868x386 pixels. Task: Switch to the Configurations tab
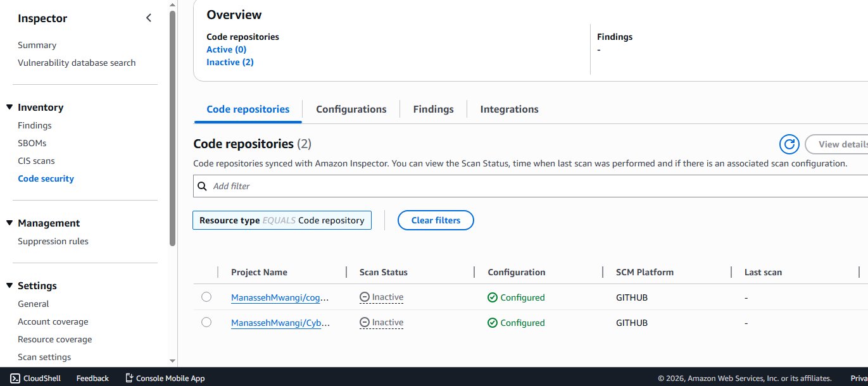point(351,109)
